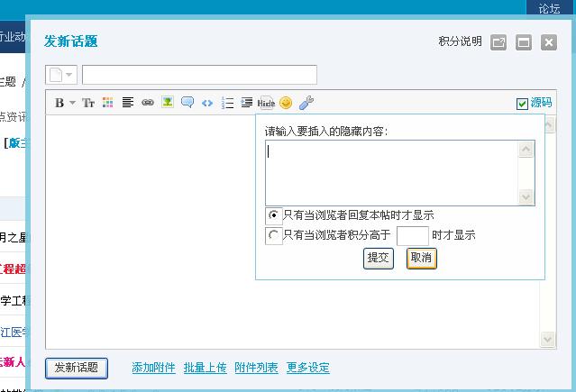This screenshot has height=392, width=576.
Task: Click the text alignment icon
Action: [128, 103]
